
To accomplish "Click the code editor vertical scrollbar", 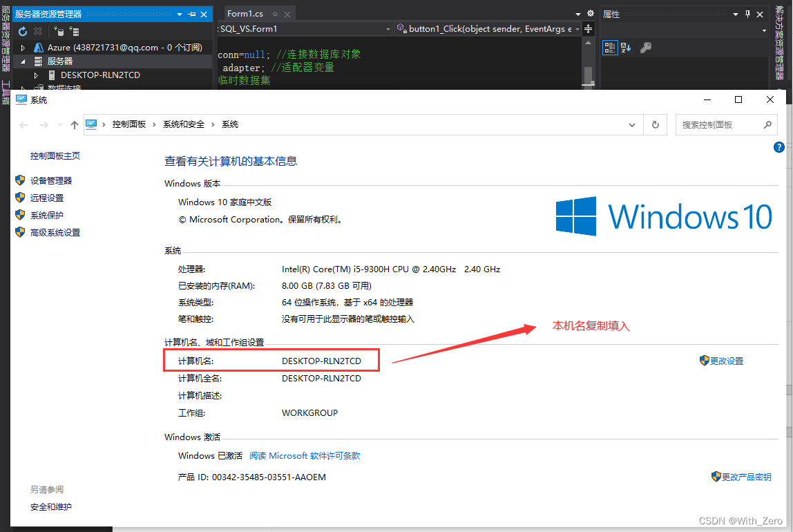I will pyautogui.click(x=588, y=63).
